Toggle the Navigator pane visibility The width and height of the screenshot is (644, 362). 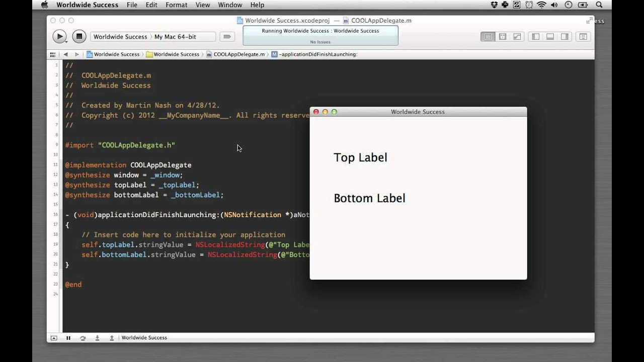535,37
